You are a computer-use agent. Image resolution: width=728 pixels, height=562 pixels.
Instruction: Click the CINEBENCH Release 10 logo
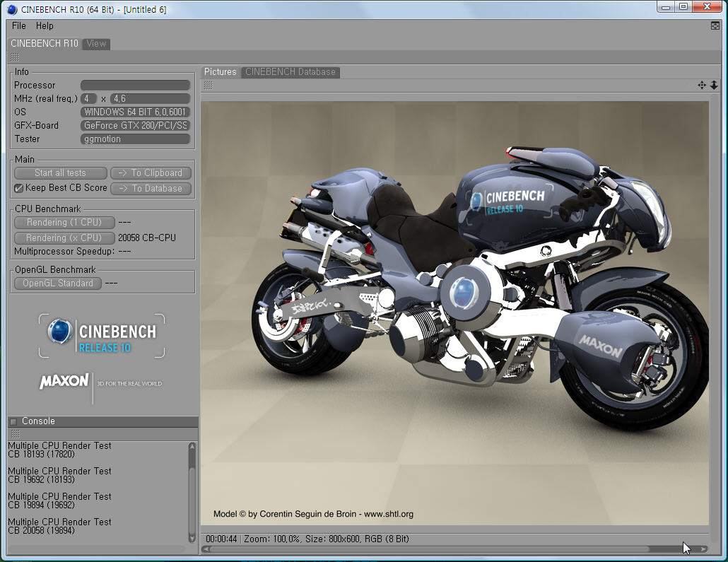(x=102, y=336)
